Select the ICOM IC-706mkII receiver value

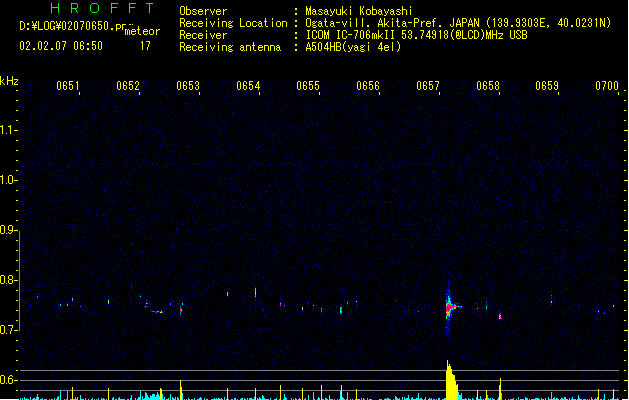(x=416, y=35)
